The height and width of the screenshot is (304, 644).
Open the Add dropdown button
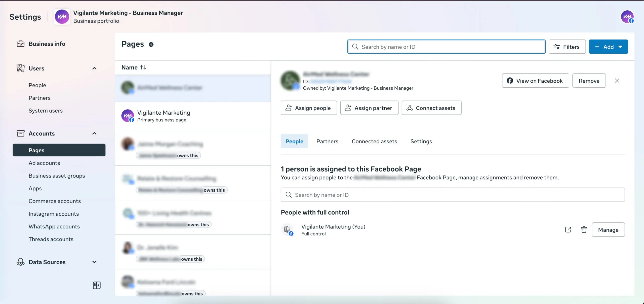[x=608, y=47]
